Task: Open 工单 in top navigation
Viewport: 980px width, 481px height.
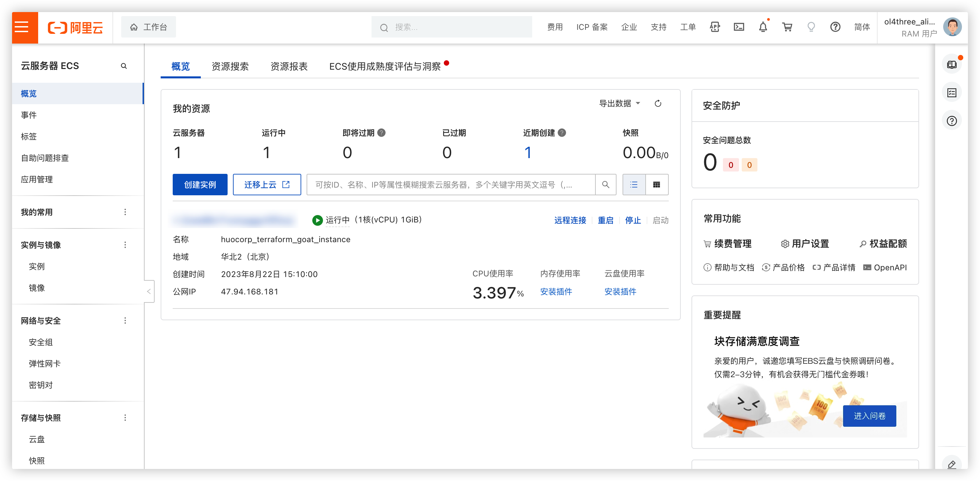Action: (688, 27)
